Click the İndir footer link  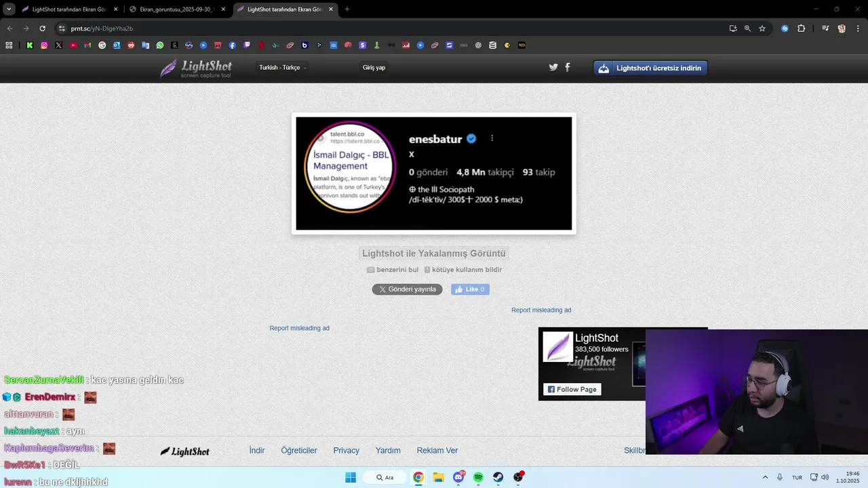(257, 451)
